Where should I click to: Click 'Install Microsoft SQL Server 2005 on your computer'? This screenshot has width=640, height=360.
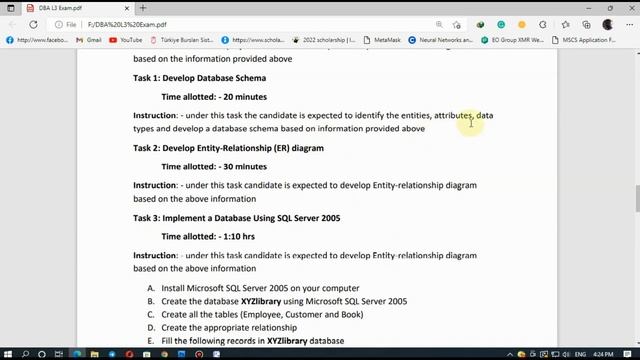coord(260,288)
